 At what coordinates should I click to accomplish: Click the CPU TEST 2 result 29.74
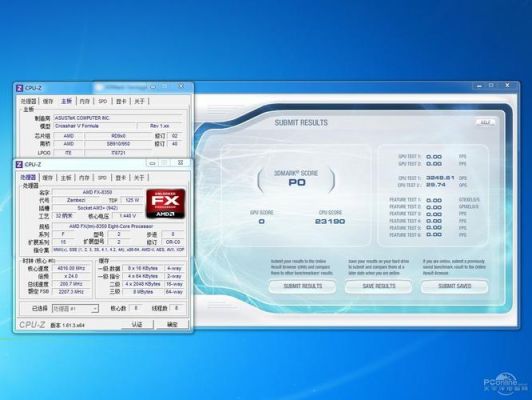click(x=436, y=185)
